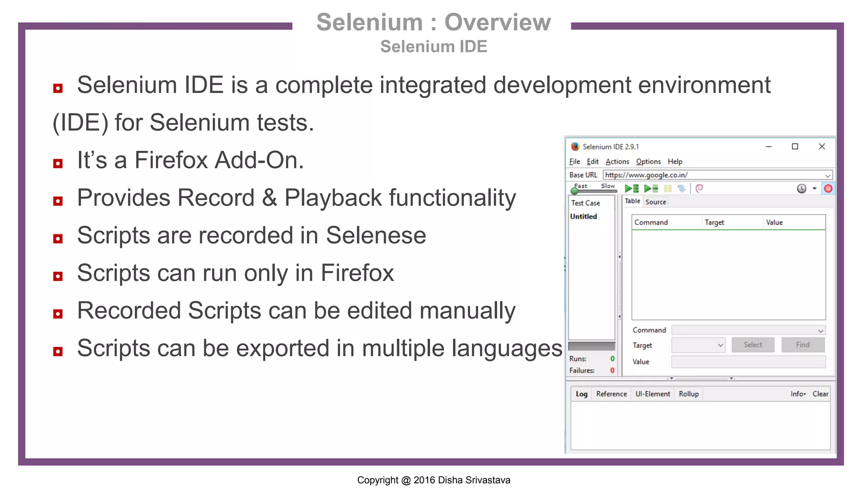Click the Clear log button
This screenshot has height=488, width=868.
820,394
